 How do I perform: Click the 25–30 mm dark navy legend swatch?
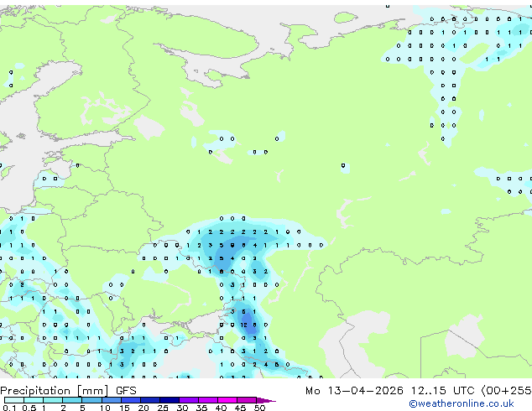pyautogui.click(x=170, y=400)
